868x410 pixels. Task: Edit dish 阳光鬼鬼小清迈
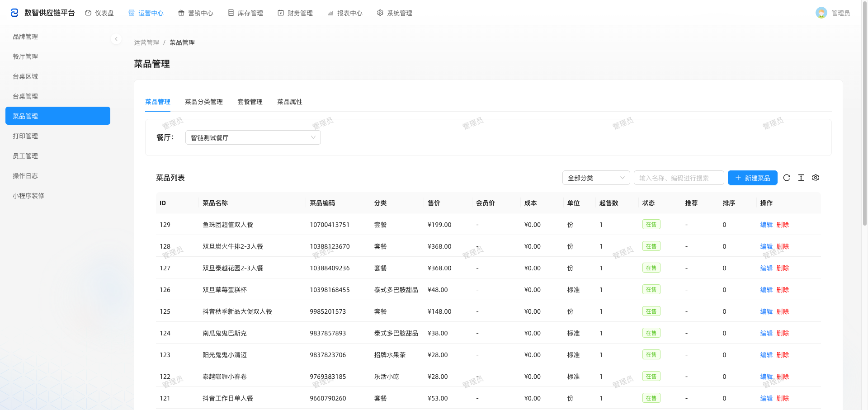(x=766, y=355)
